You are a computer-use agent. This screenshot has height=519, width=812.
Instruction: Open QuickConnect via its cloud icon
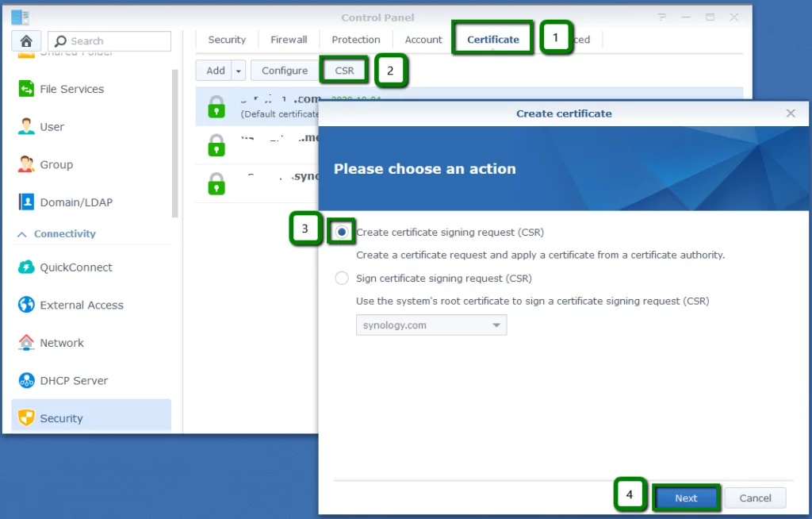[26, 267]
